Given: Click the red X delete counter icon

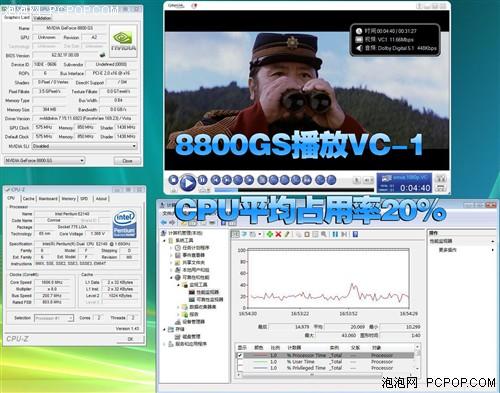Looking at the screenshot, I should point(278,234).
